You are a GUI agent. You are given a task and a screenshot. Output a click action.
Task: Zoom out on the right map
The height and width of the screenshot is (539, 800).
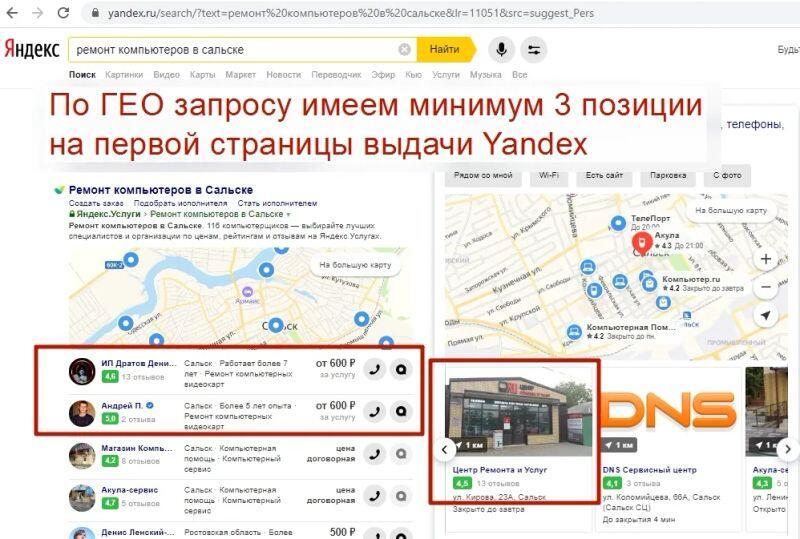765,286
